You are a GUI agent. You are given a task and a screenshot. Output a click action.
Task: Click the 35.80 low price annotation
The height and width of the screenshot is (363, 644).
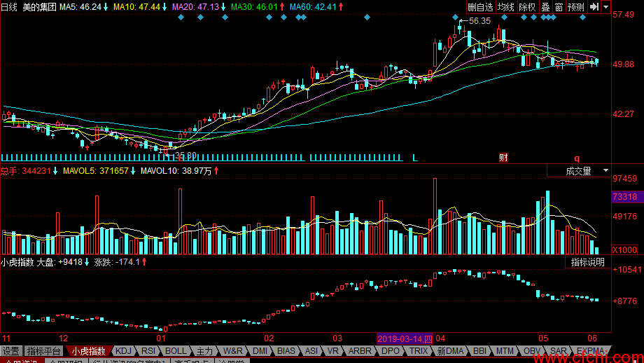tap(185, 156)
